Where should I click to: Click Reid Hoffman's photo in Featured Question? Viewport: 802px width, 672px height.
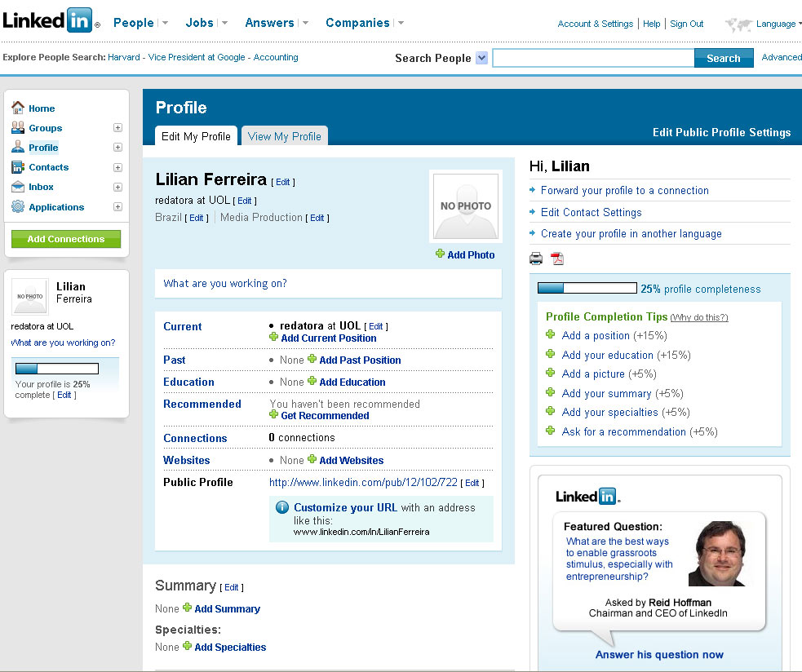click(x=718, y=554)
